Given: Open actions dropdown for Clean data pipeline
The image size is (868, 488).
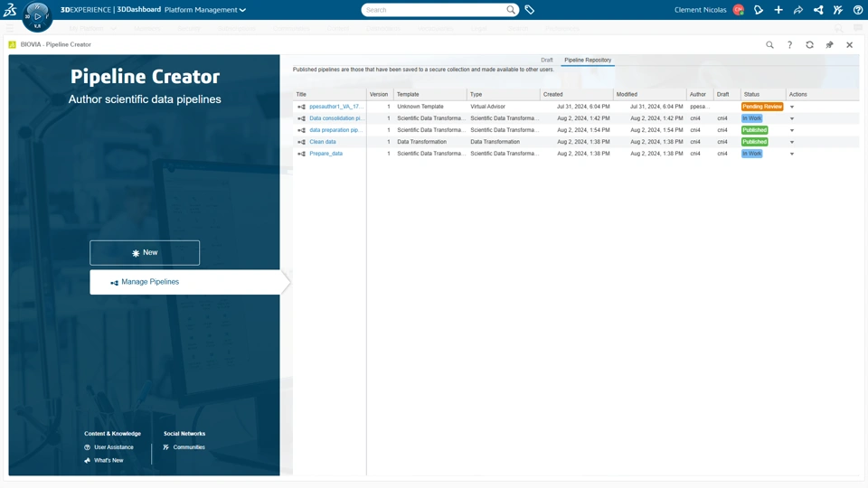Looking at the screenshot, I should [x=792, y=142].
